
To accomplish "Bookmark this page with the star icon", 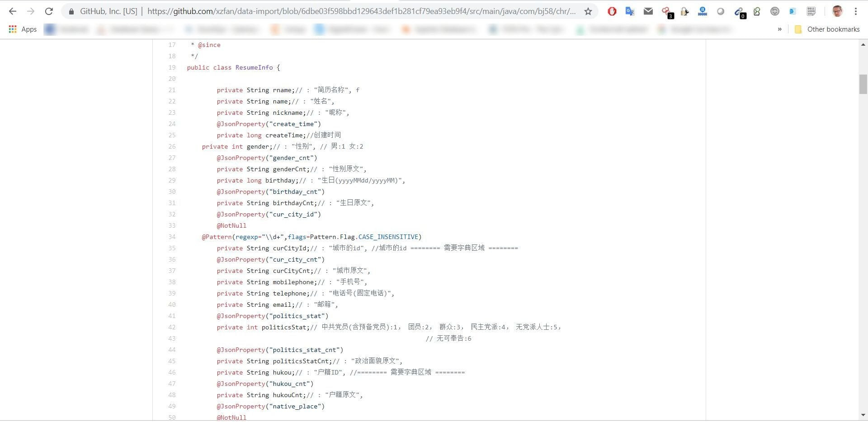I will (588, 11).
